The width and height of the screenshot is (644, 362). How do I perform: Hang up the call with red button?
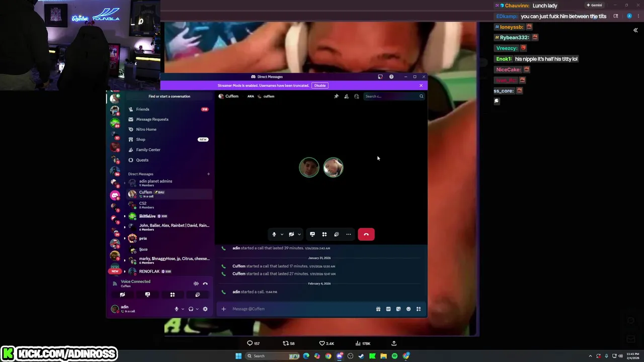pyautogui.click(x=366, y=234)
